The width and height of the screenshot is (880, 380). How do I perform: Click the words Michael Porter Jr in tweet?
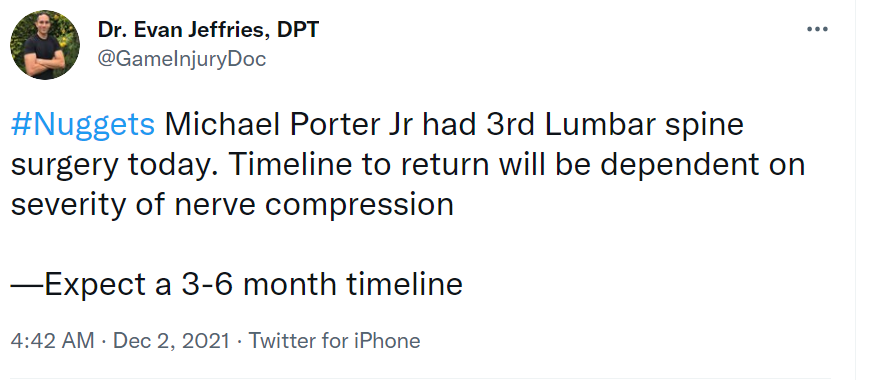289,125
